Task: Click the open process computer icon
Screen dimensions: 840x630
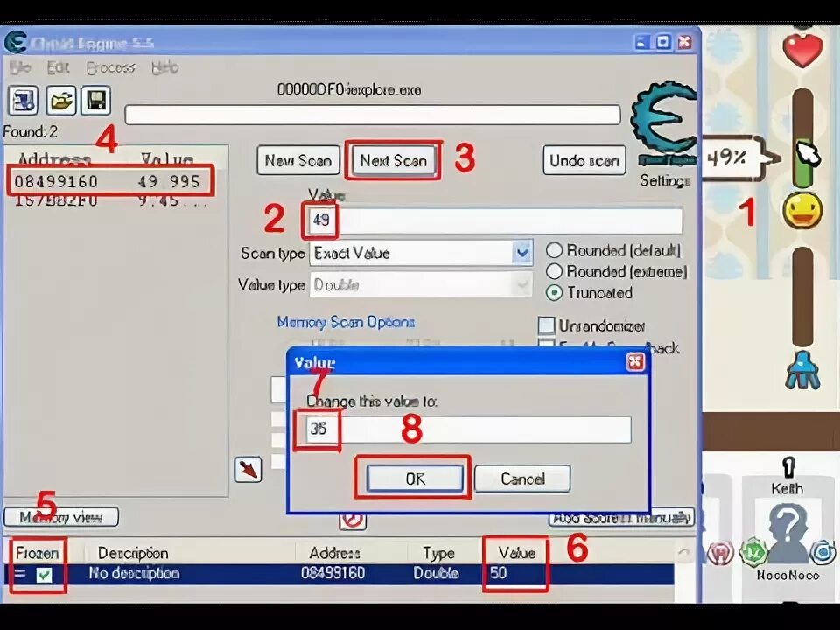Action: [x=23, y=100]
